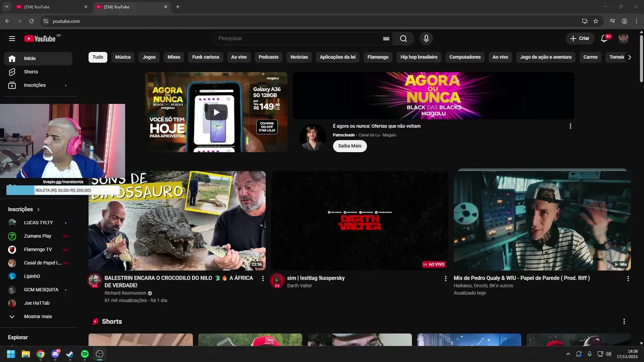Expand subscriptions with Mostrar mais
This screenshot has height=362, width=644.
(x=38, y=317)
